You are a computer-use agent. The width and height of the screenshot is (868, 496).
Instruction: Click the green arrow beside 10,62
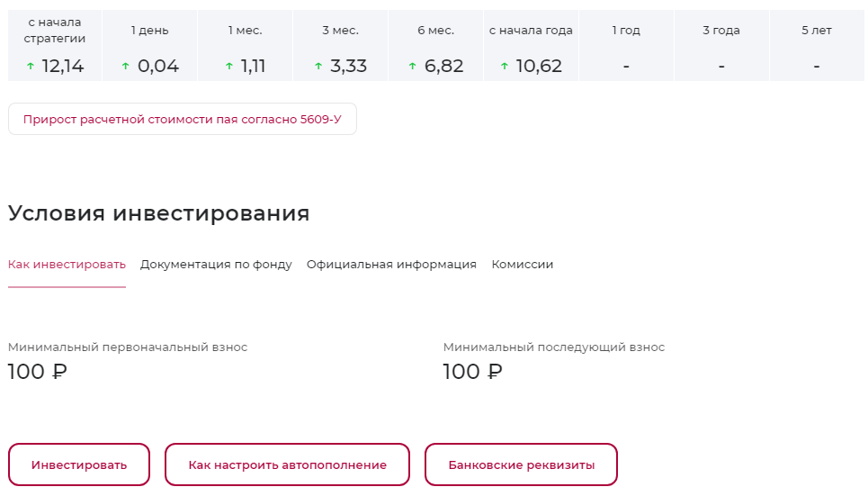505,66
